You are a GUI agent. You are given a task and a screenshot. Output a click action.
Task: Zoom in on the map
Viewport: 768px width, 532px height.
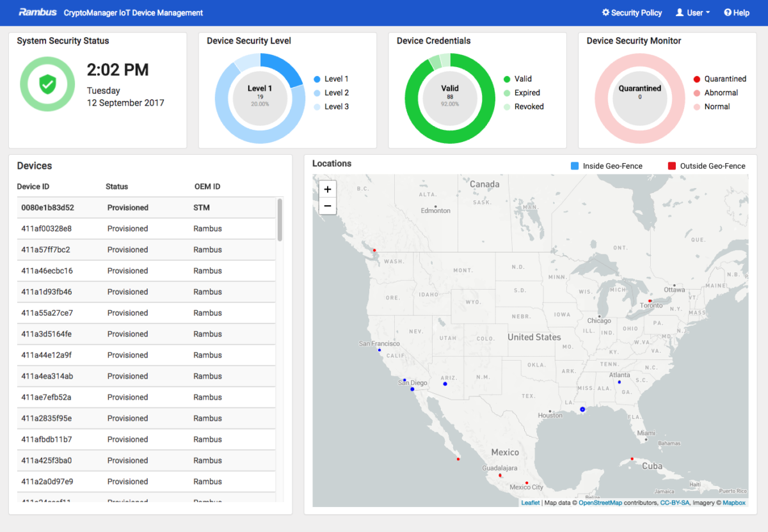(x=327, y=189)
